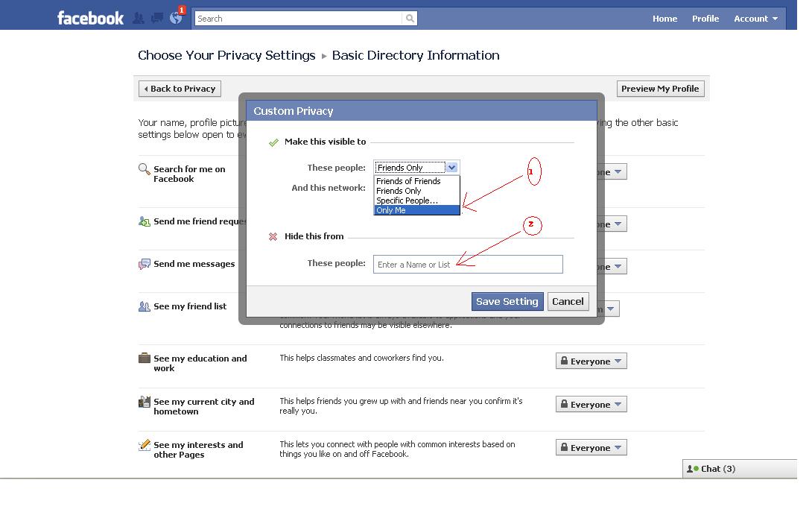The height and width of the screenshot is (521, 812).
Task: Click the green checkmark beside Make this visible
Action: tap(273, 142)
